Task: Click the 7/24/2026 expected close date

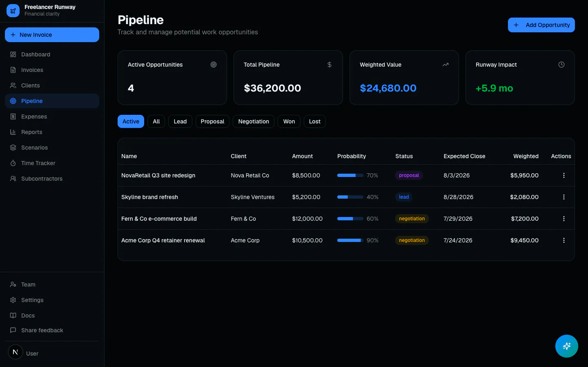Action: (458, 240)
